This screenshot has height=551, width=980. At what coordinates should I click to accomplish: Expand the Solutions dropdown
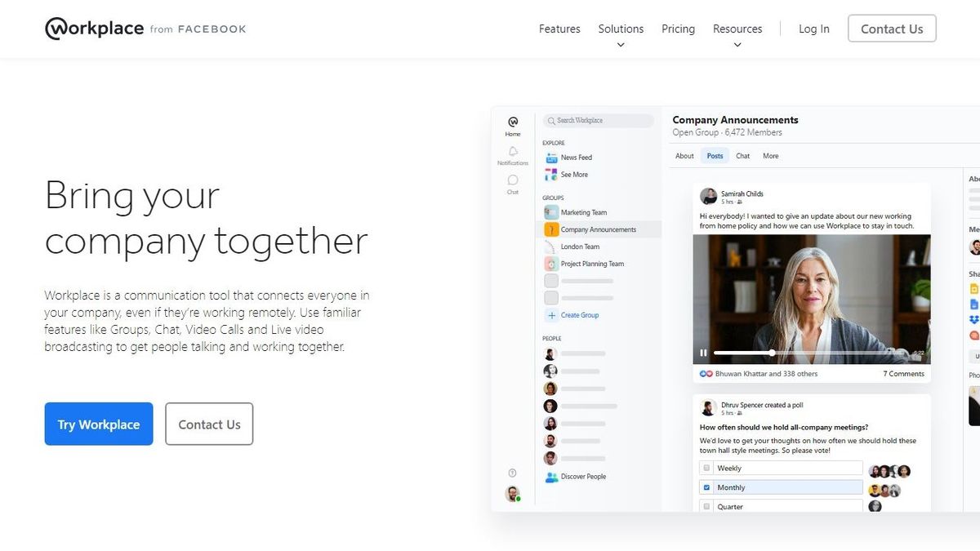pyautogui.click(x=621, y=29)
